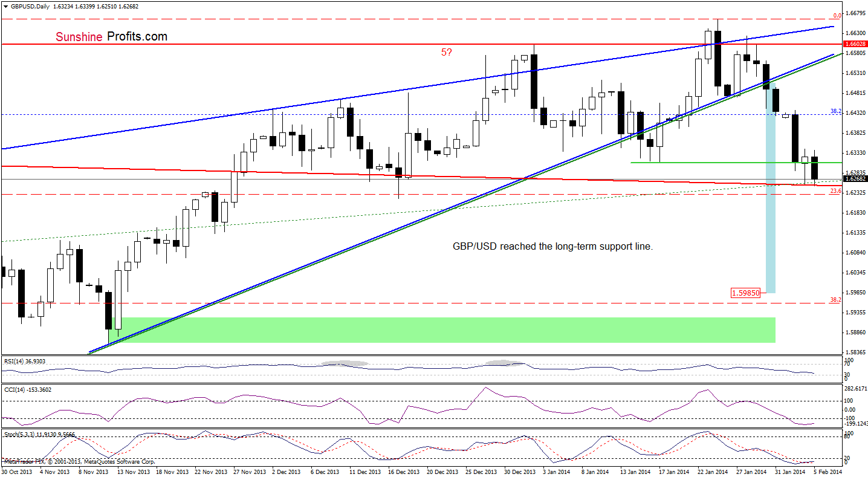Click the '1.63330' price axis value
The image size is (868, 477).
(x=855, y=152)
